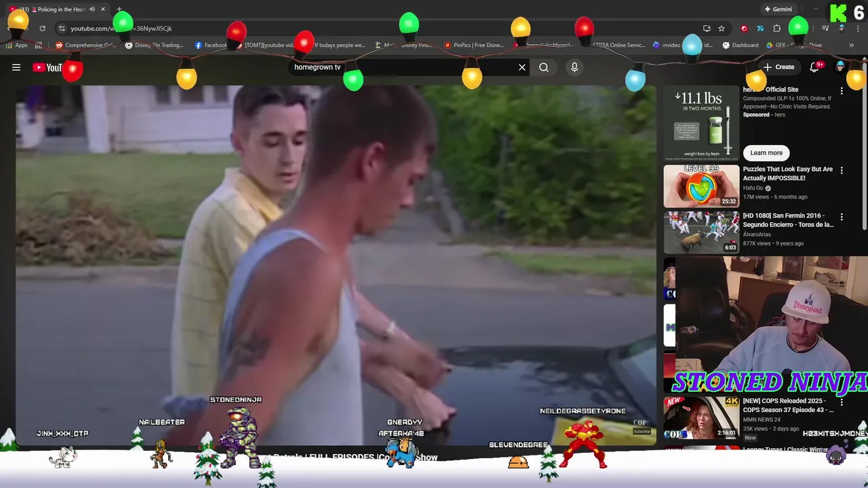Open the blue TV extension icon

pyautogui.click(x=760, y=28)
